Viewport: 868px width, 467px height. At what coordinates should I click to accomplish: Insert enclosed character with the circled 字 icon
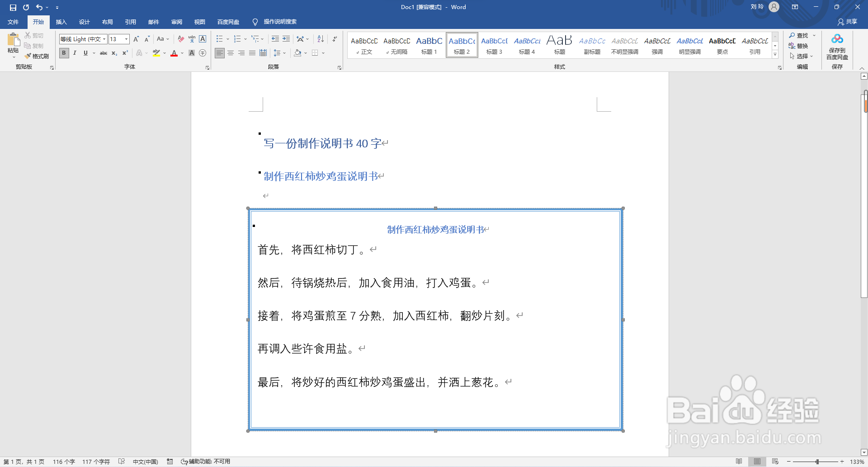click(203, 53)
